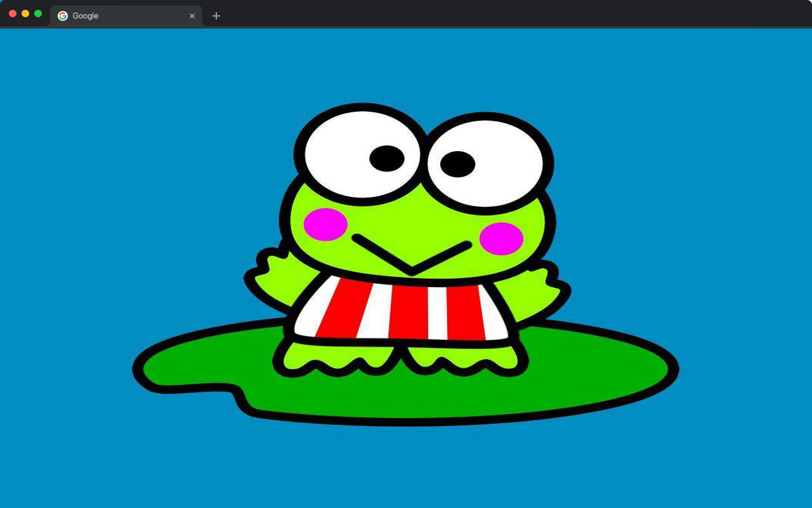Click the red close window button

(13, 13)
